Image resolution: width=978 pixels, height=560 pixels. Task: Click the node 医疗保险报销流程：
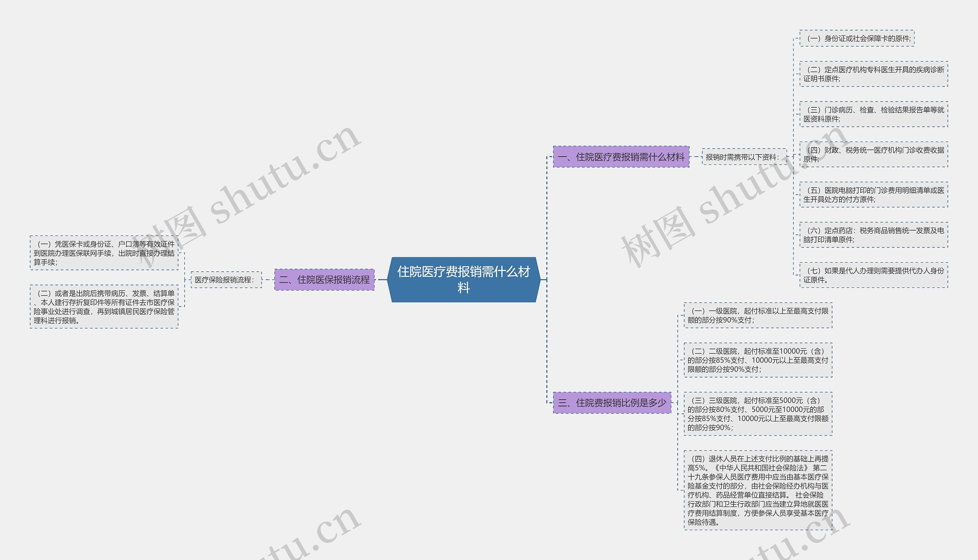[226, 279]
